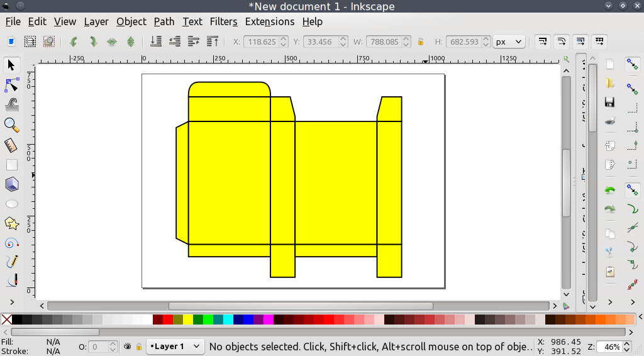
Task: Select the Zoom magnifier tool
Action: click(11, 125)
